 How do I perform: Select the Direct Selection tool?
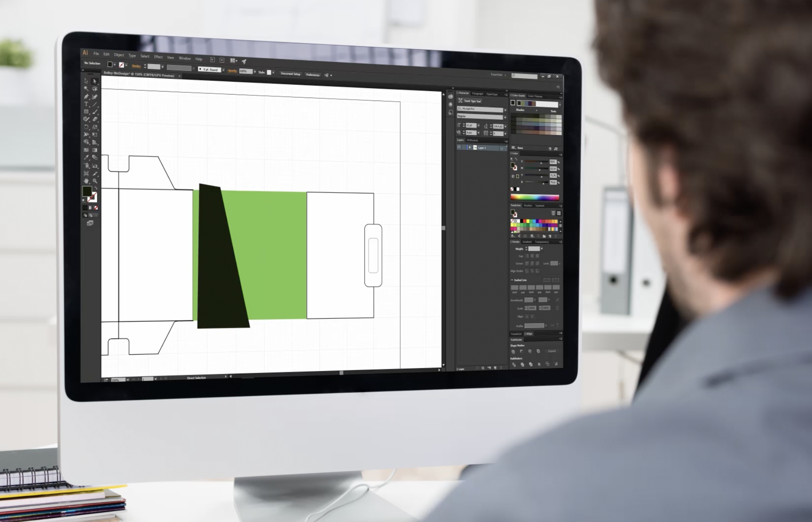click(95, 81)
